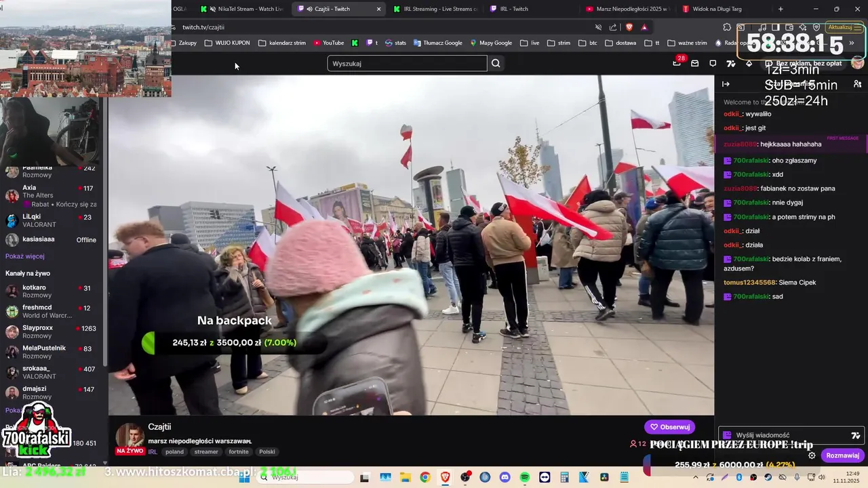868x488 pixels.
Task: Open the freshmcd World of Warcraft channel
Action: click(52, 312)
